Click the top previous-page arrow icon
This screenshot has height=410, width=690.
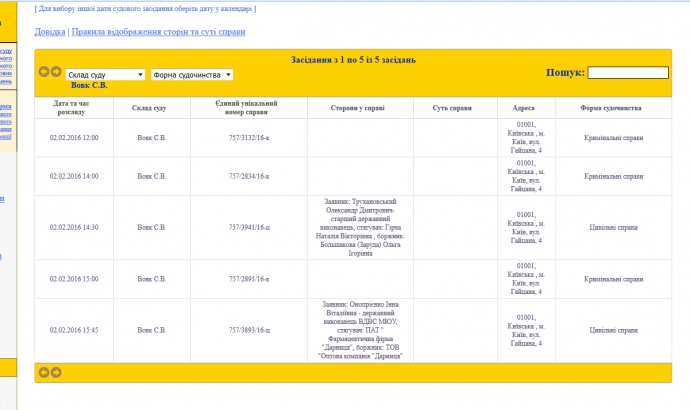[43, 72]
